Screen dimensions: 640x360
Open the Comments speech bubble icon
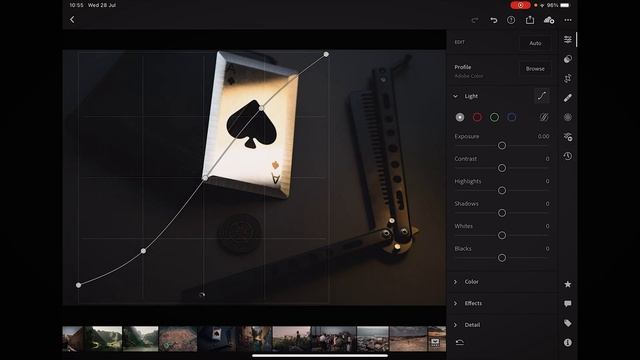click(x=568, y=304)
